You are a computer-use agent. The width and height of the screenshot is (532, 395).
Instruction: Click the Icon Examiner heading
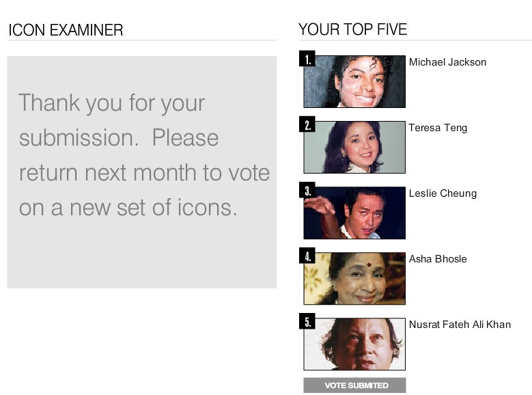pyautogui.click(x=66, y=30)
